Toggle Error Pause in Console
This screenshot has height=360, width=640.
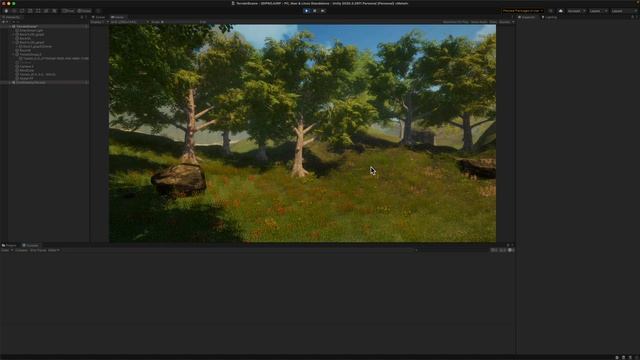[x=38, y=250]
